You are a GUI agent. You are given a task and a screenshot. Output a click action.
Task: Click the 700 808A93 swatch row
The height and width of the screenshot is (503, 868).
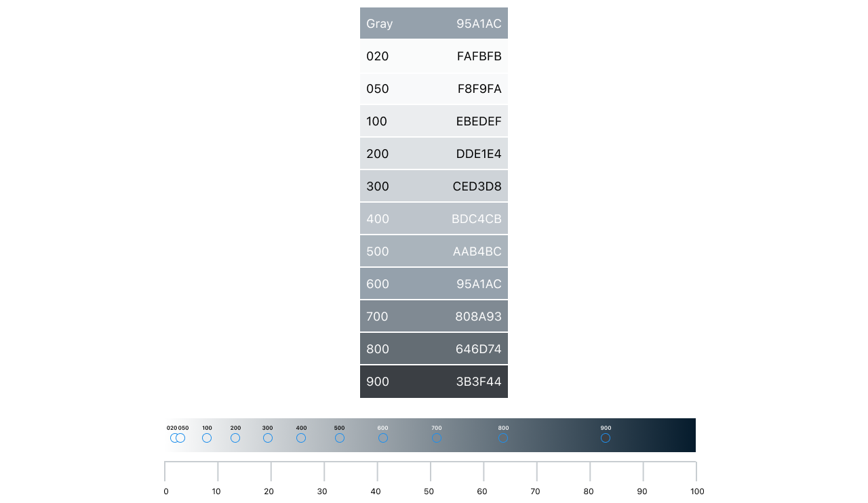pos(434,316)
